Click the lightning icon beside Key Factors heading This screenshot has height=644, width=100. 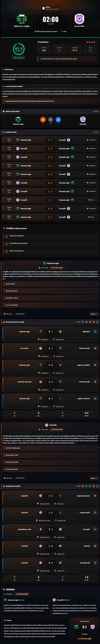[4, 228]
